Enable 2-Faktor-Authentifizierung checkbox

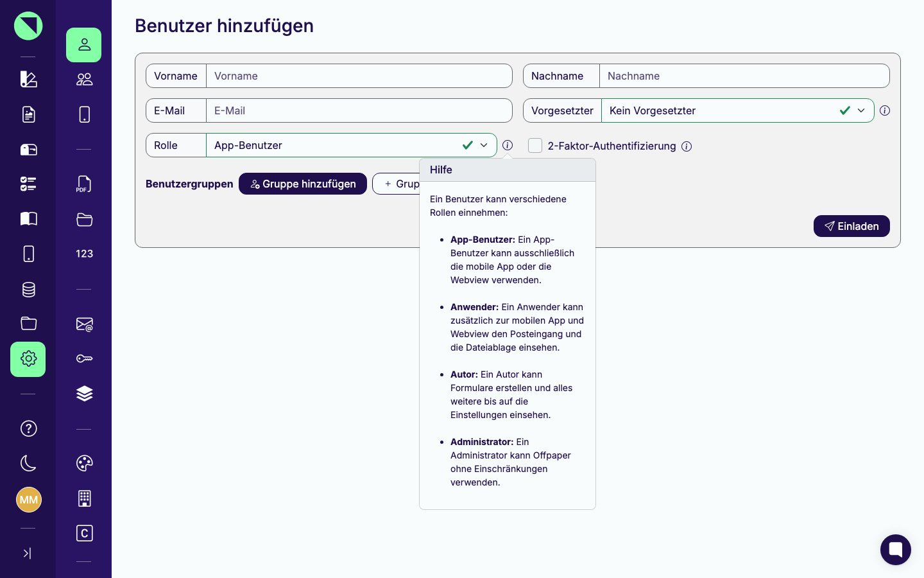click(535, 146)
